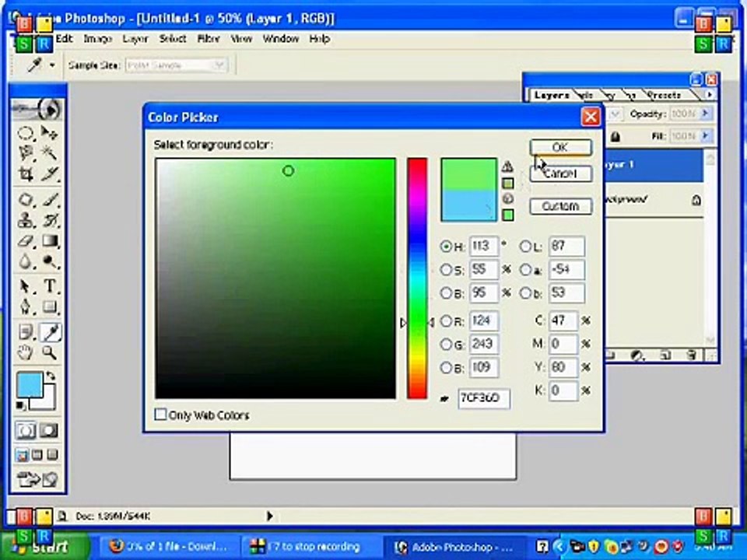Select the Notes tool

coord(26,332)
